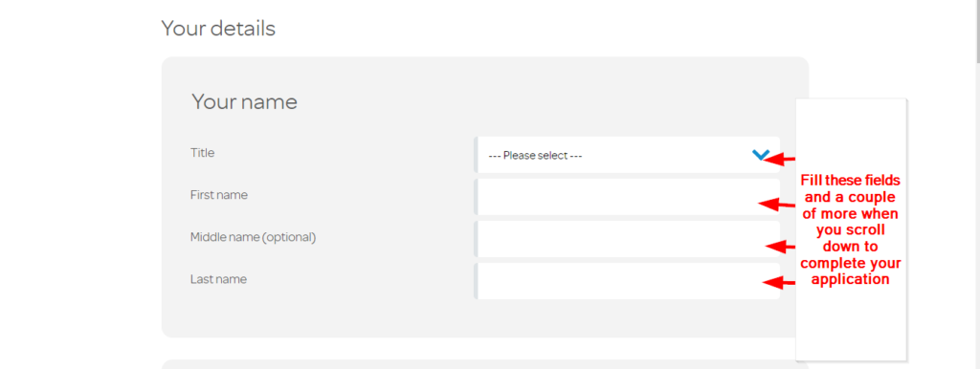Click into the Last name field

(x=627, y=281)
